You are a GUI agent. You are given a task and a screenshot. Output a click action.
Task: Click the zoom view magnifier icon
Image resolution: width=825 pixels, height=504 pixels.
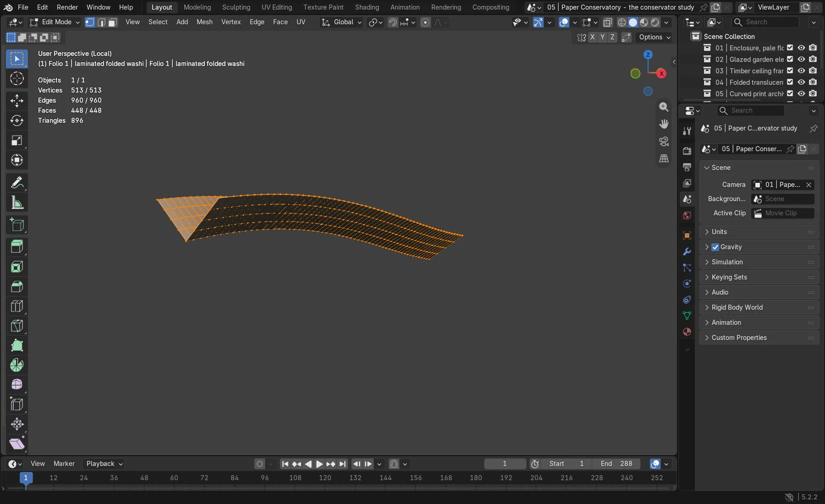click(x=664, y=107)
